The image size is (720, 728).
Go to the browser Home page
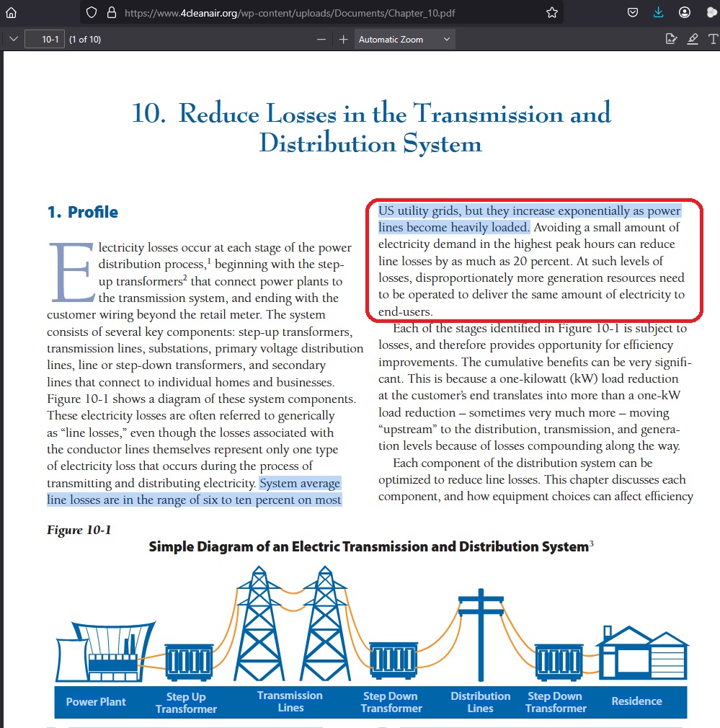click(x=11, y=12)
